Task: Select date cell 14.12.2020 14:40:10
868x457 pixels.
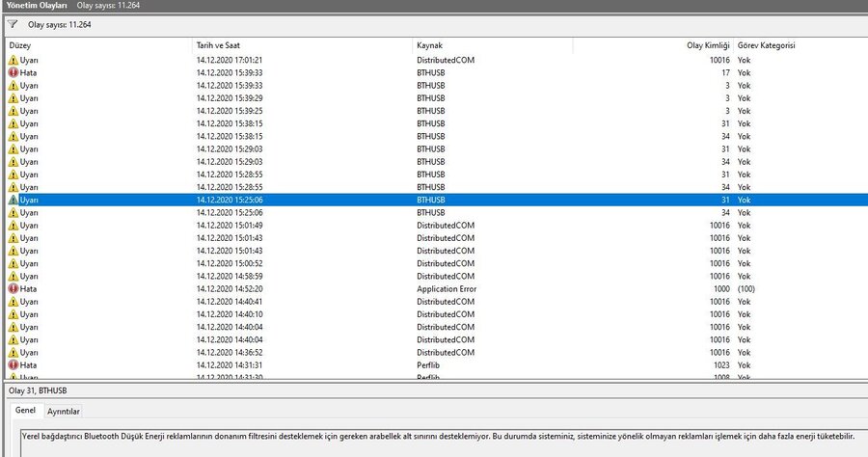Action: pos(230,314)
